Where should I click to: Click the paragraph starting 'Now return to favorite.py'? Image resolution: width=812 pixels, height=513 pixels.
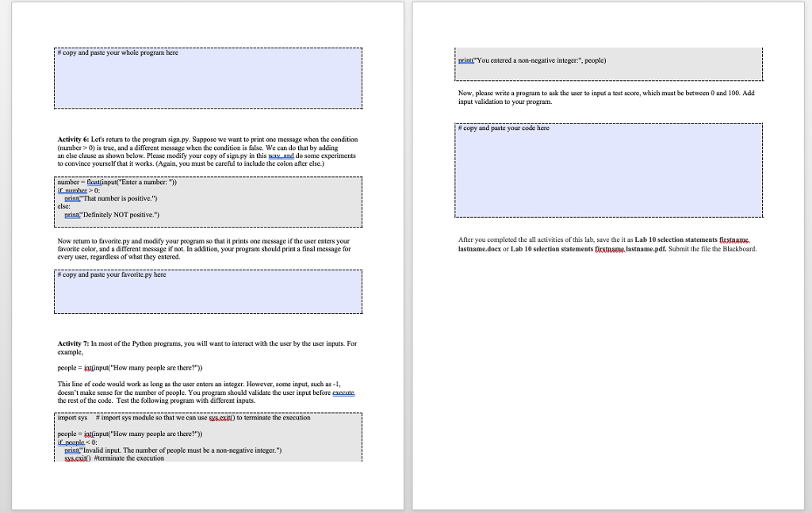[204, 249]
